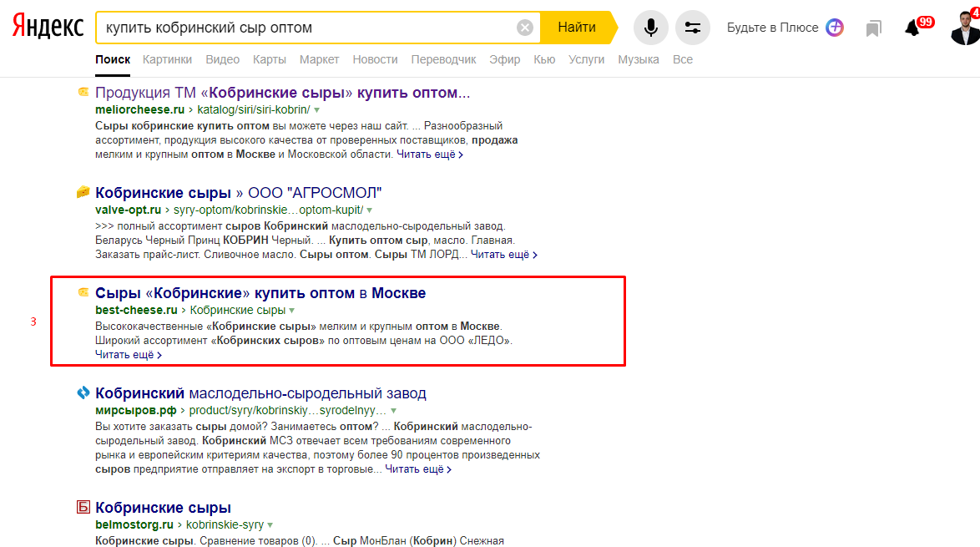Clear the search query with the X icon

525,28
